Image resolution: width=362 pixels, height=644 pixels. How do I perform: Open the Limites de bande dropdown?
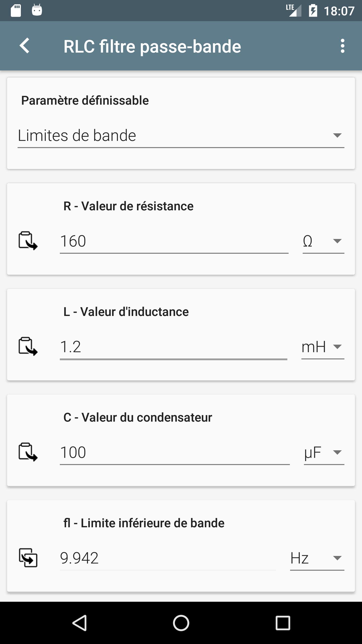click(181, 136)
